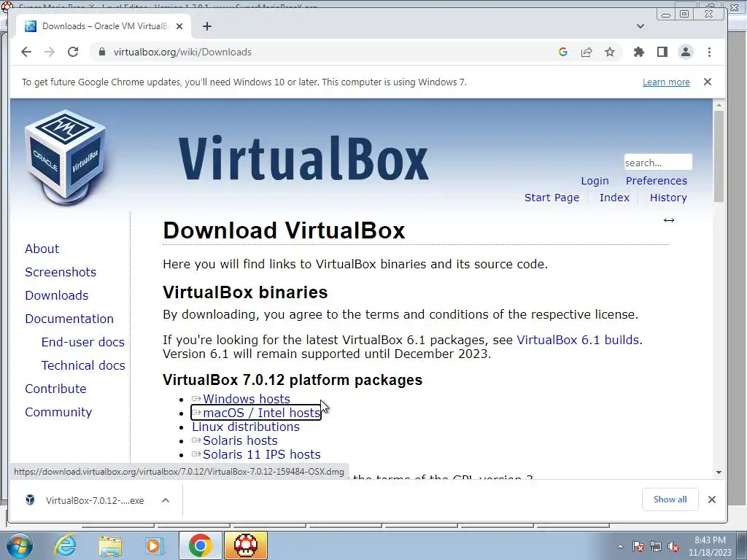Go to Start Page
This screenshot has height=560, width=747.
pos(551,198)
